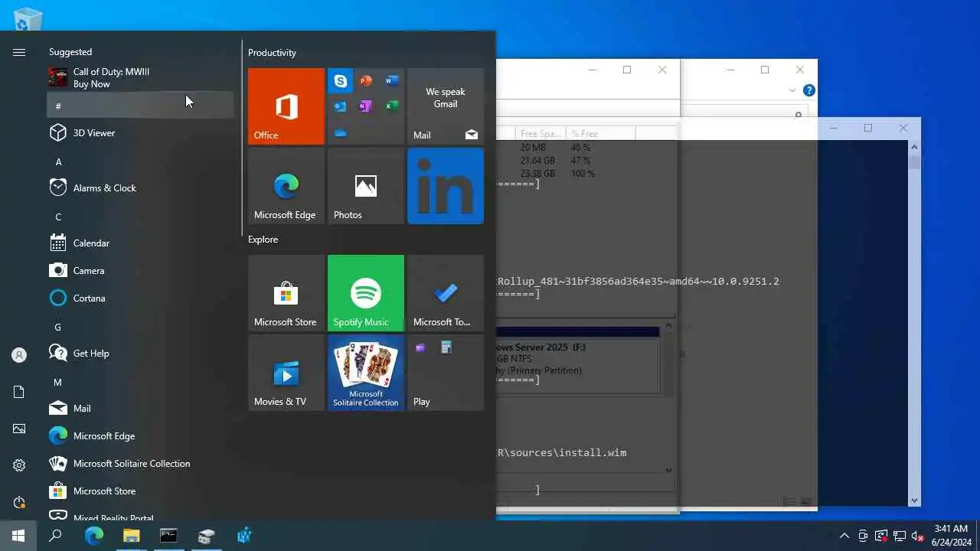Click Free Space column header in background window

[x=539, y=133]
